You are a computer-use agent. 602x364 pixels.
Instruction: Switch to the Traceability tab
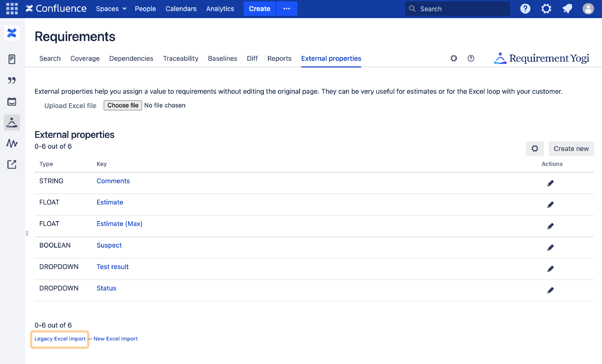(x=180, y=58)
